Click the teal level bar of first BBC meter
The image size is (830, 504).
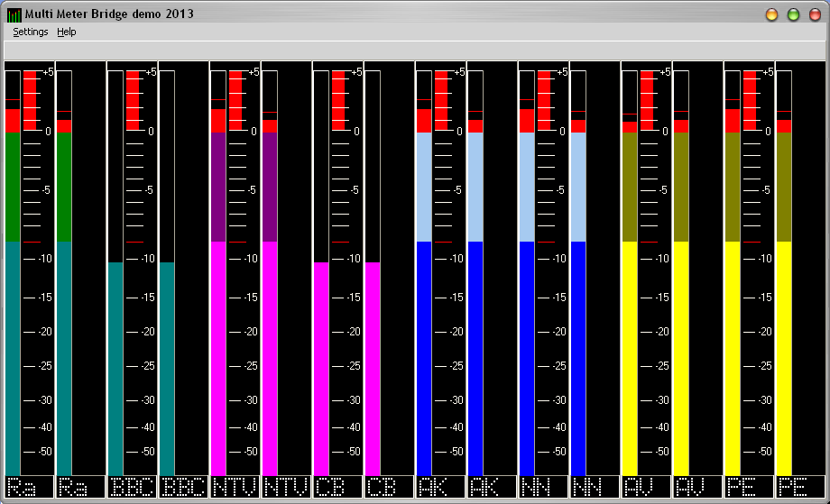point(115,361)
